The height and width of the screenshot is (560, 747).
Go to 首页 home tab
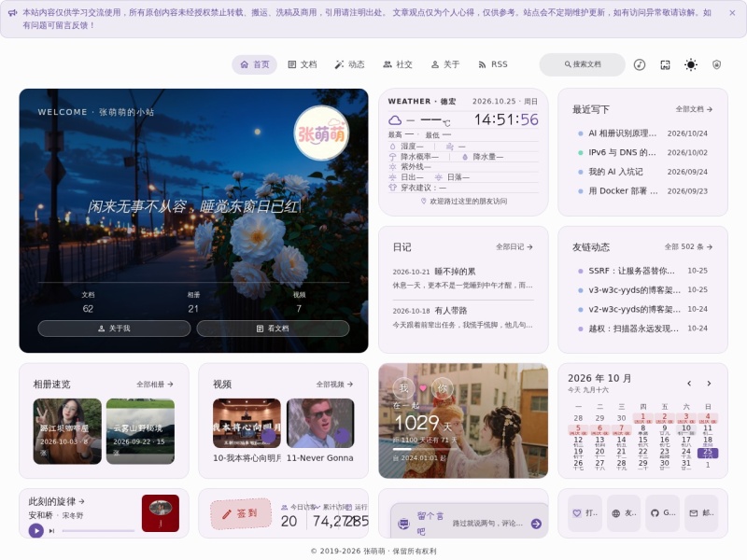(x=255, y=64)
